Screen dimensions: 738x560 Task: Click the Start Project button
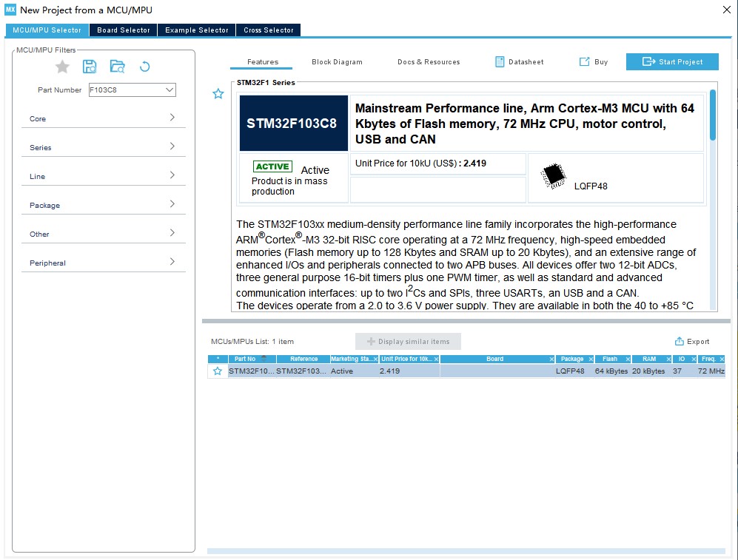click(672, 61)
